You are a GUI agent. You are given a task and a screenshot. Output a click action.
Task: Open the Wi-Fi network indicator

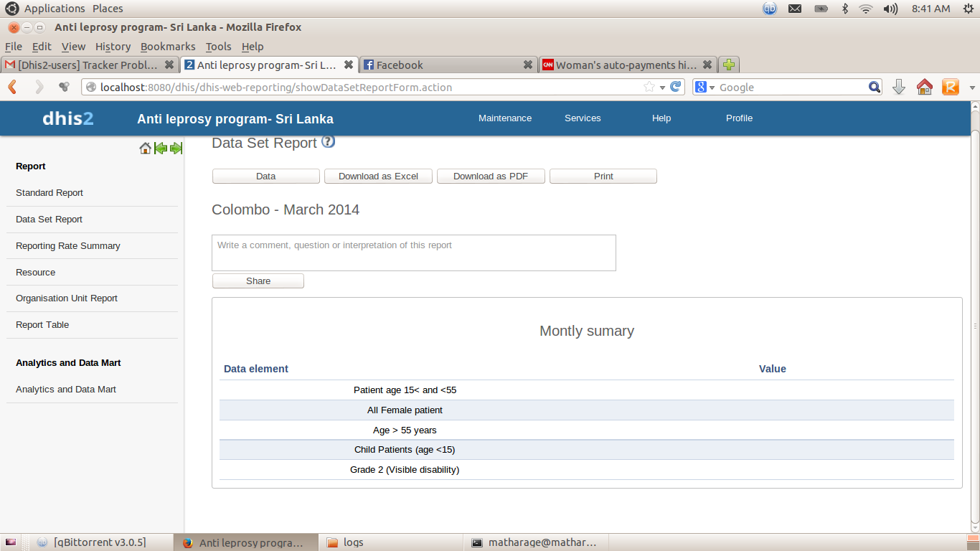(866, 9)
